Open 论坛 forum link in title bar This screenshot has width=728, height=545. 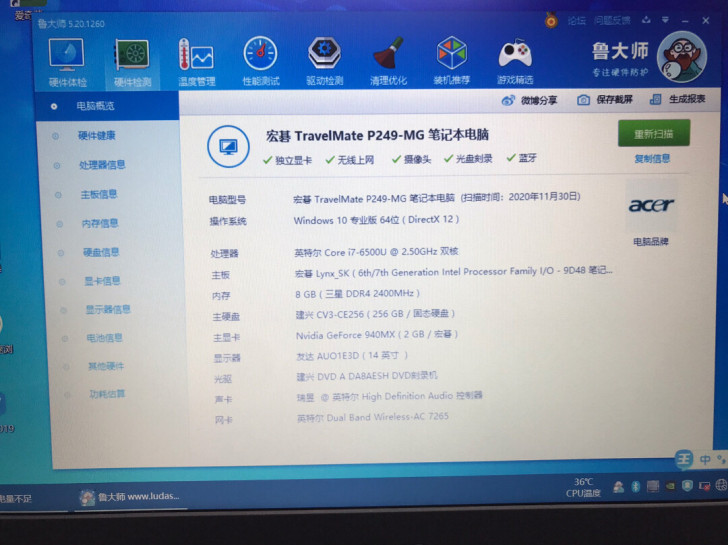click(576, 21)
